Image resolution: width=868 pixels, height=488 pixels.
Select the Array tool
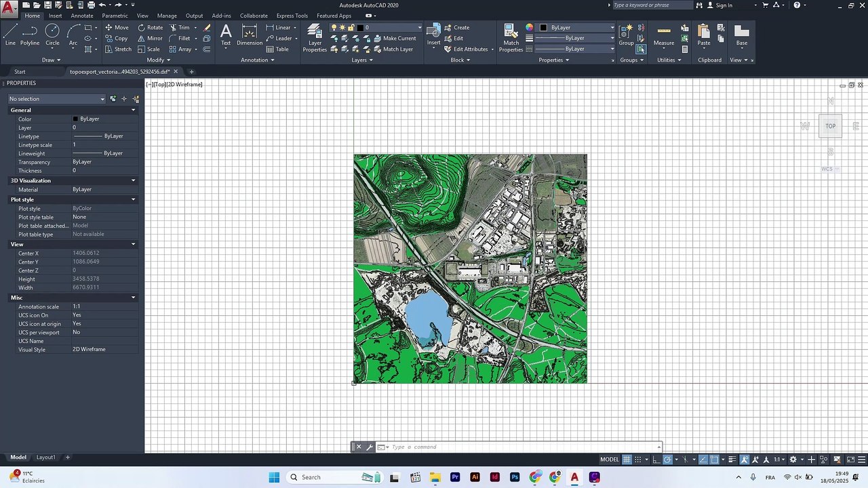pos(180,49)
